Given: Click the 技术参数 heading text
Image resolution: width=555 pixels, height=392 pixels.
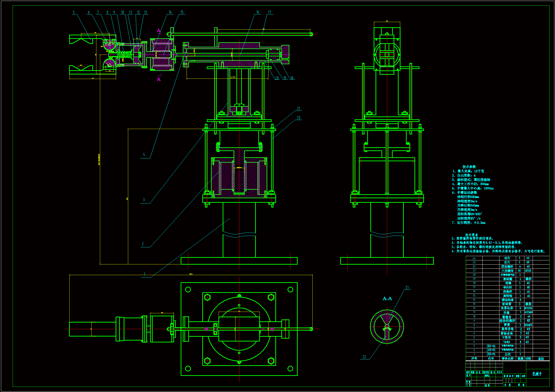Looking at the screenshot, I should pos(469,167).
